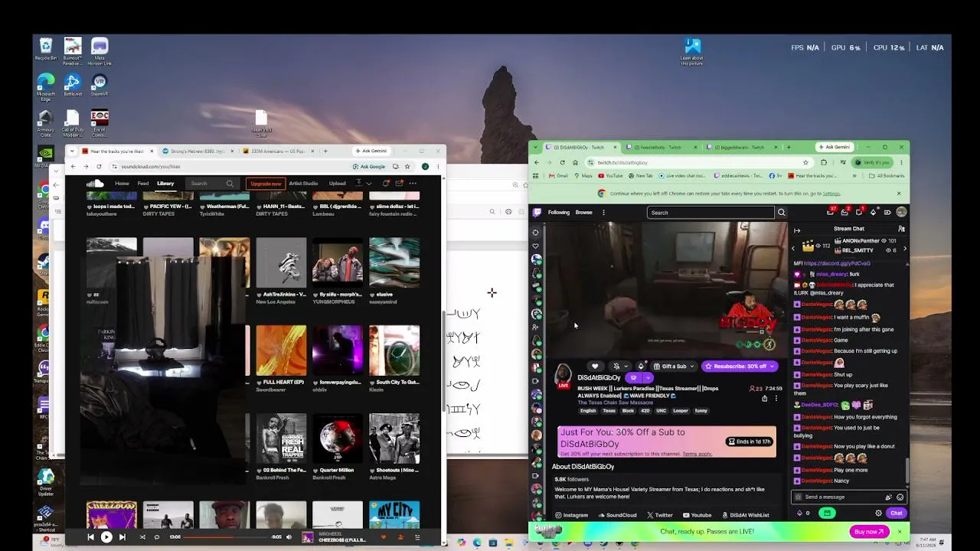Show next leaderboard entry with right chevron
Image resolution: width=980 pixels, height=551 pixels.
(904, 248)
